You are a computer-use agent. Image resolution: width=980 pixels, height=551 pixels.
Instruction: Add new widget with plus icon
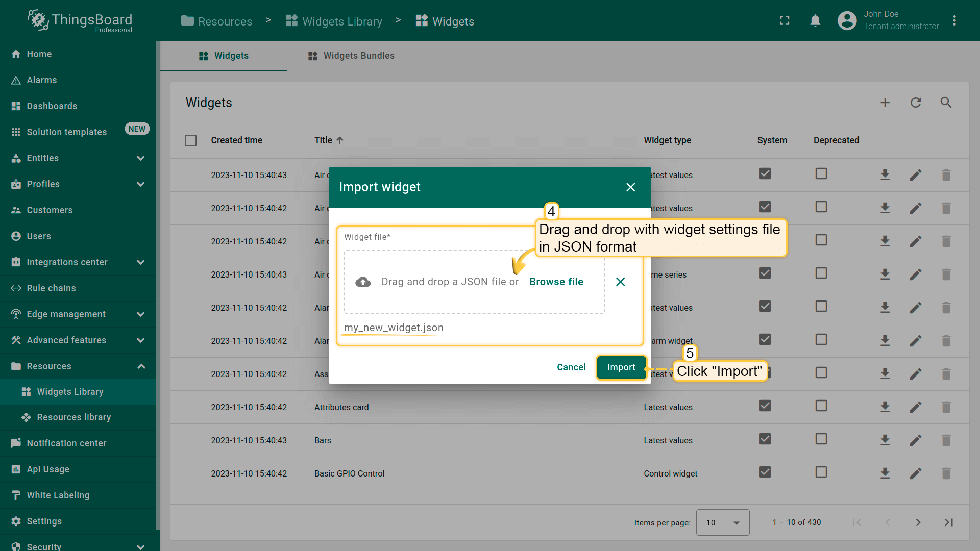coord(885,103)
